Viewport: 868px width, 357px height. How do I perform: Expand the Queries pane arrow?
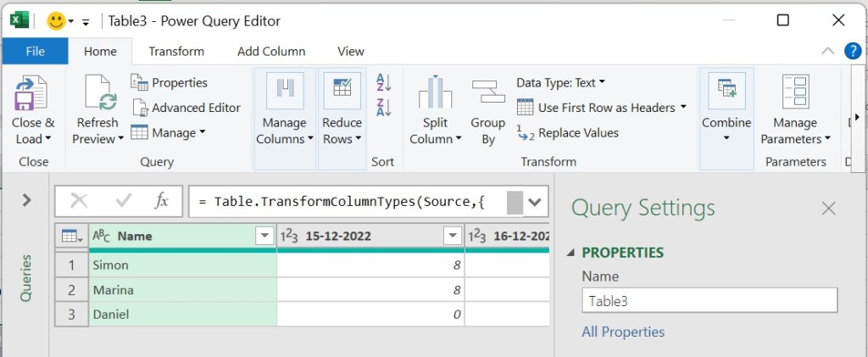[26, 200]
